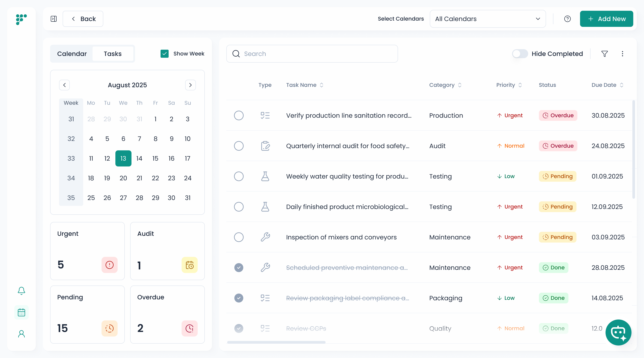Click the Audit card calendar-clock icon
644x358 pixels.
click(189, 265)
